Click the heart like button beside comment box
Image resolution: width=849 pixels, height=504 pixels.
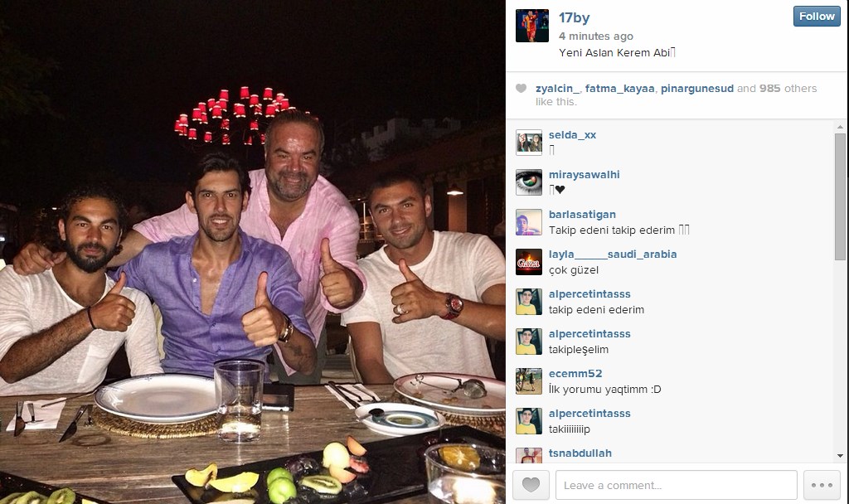pos(531,484)
